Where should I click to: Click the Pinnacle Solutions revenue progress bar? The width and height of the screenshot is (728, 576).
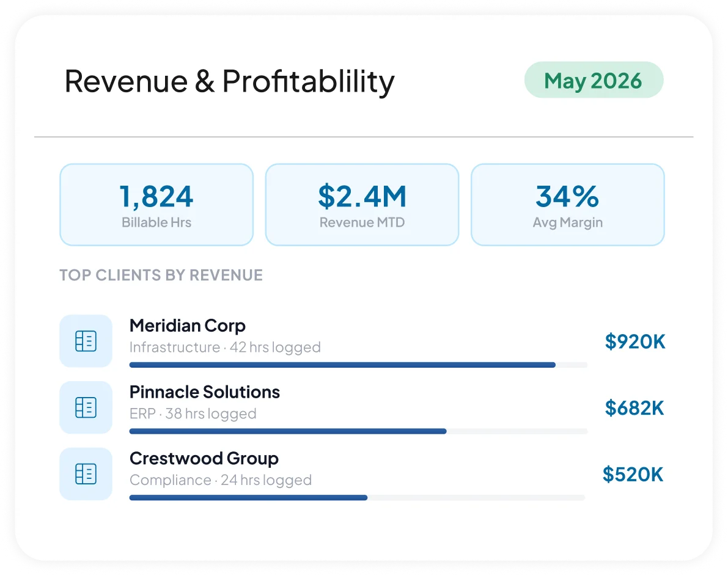[x=358, y=431]
